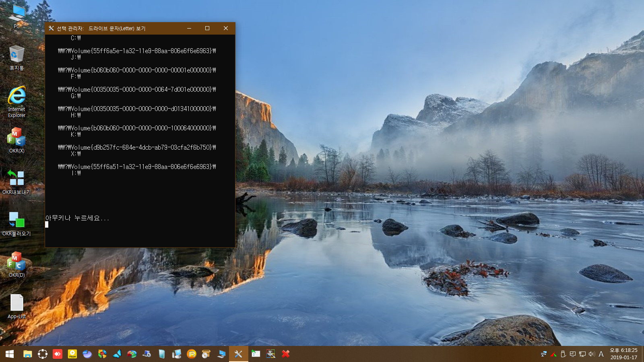Launch Internet Explorer from the desktop
Image resolution: width=644 pixels, height=362 pixels.
coord(17,102)
